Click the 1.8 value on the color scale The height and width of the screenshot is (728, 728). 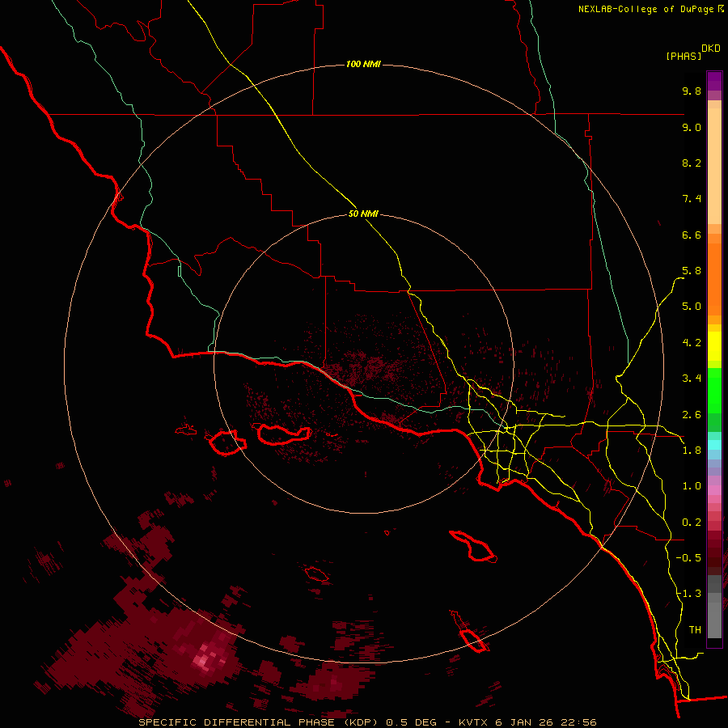point(692,451)
